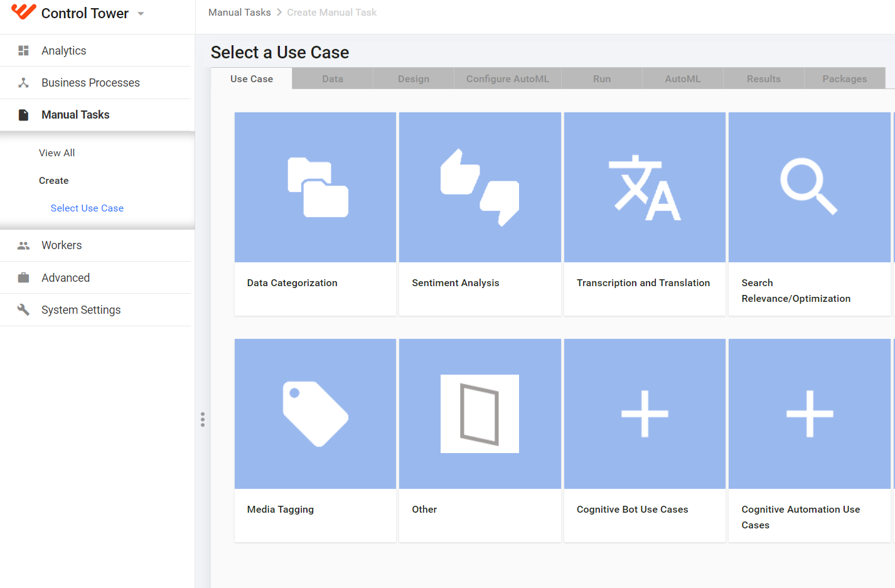Viewport: 895px width, 588px height.
Task: Click the Media Tagging tag icon
Action: pos(315,414)
